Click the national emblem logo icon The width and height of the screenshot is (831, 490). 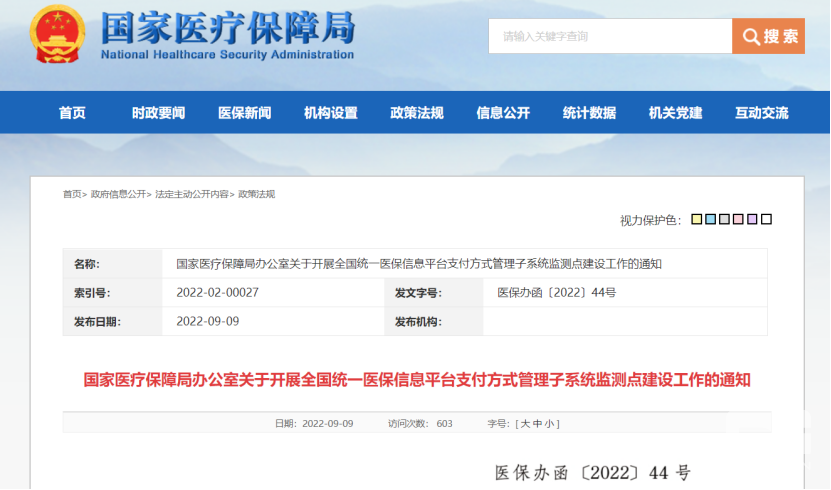tap(58, 38)
